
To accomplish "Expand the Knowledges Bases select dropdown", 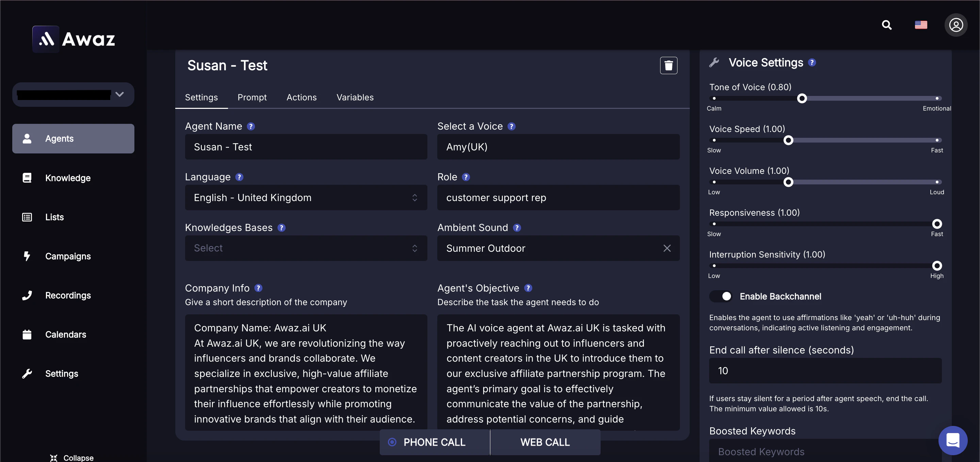I will (306, 248).
